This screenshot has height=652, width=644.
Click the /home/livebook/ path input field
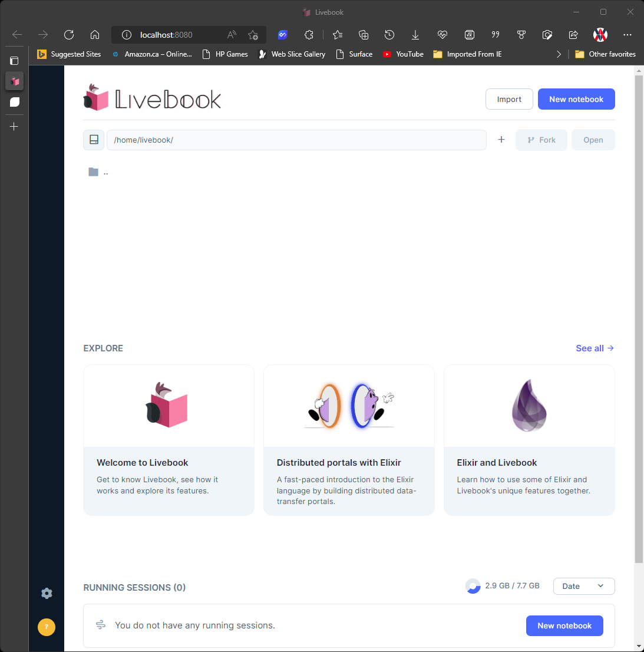click(x=296, y=140)
